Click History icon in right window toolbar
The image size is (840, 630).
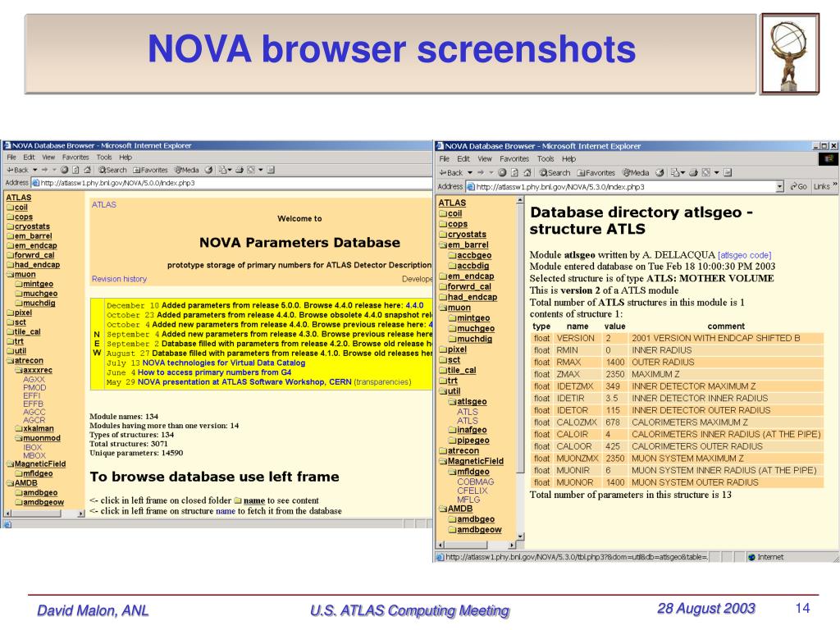(x=660, y=172)
